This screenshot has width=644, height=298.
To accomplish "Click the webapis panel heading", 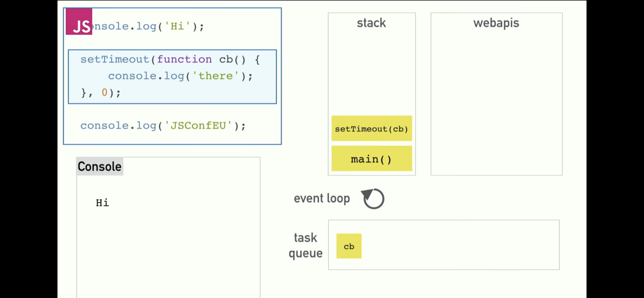I will point(496,23).
